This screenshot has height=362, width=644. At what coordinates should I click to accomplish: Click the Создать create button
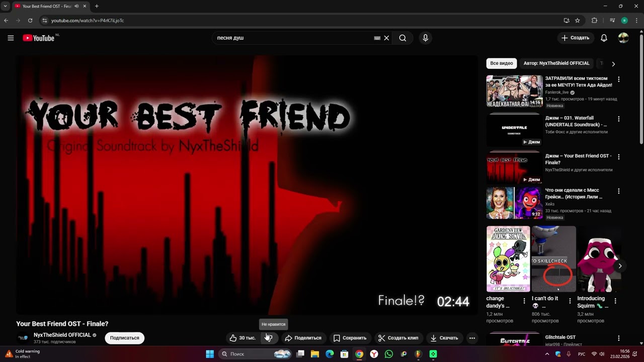(x=576, y=38)
